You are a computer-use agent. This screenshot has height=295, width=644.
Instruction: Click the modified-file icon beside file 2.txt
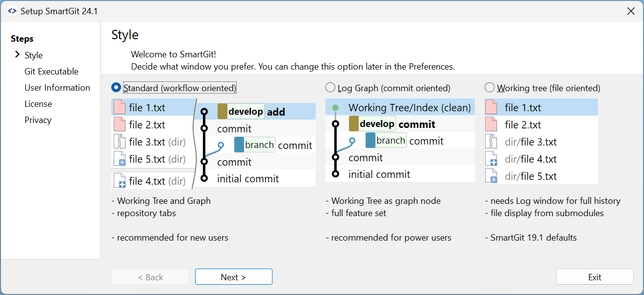click(119, 124)
